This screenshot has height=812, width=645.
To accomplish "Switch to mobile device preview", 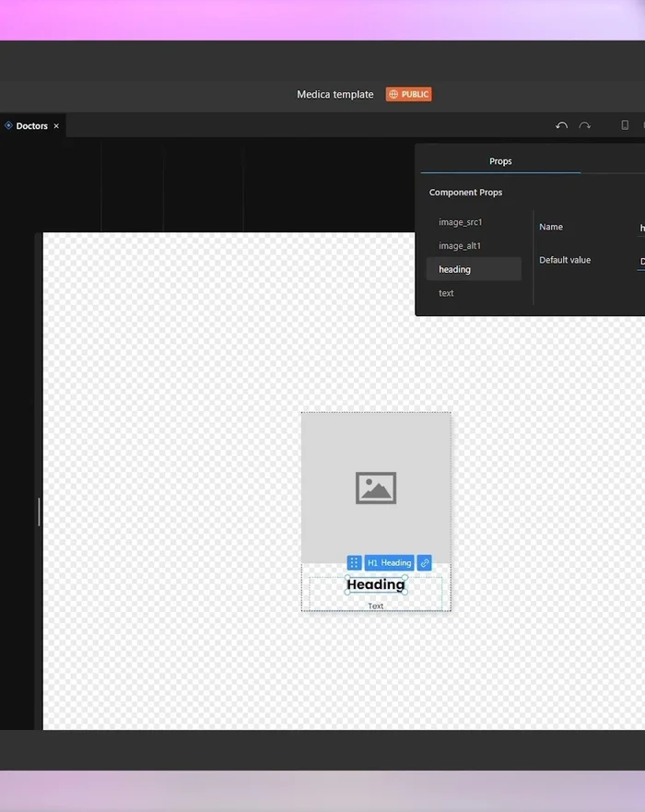I will [x=625, y=125].
